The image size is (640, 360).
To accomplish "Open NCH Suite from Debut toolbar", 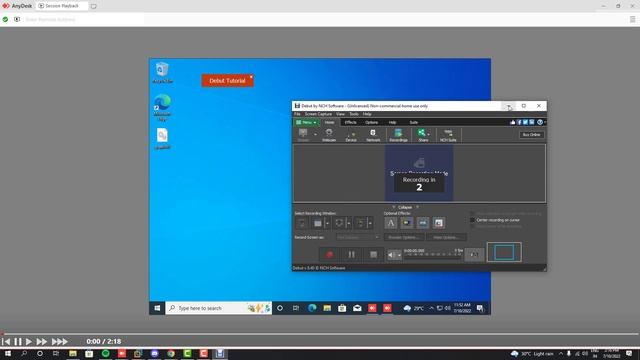I will (448, 135).
